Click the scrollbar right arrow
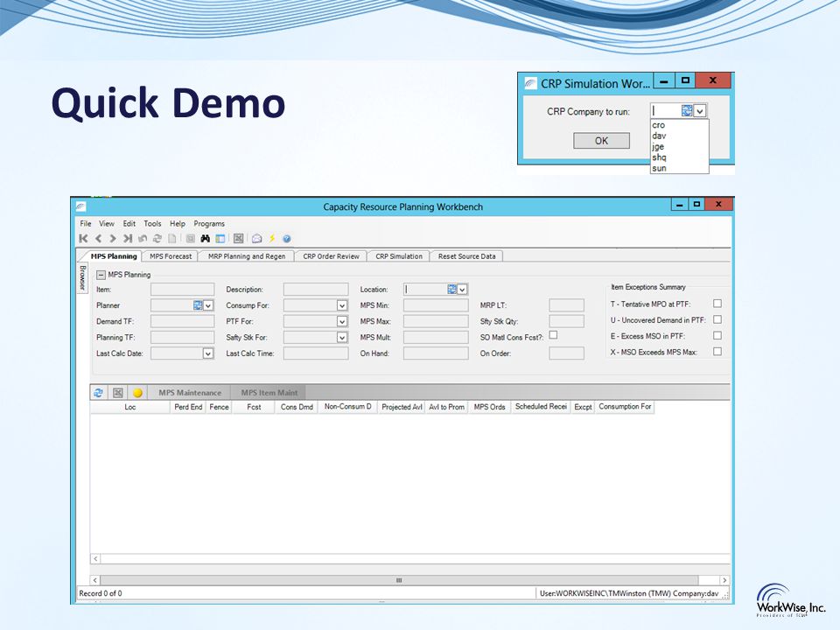840x630 pixels. click(724, 580)
